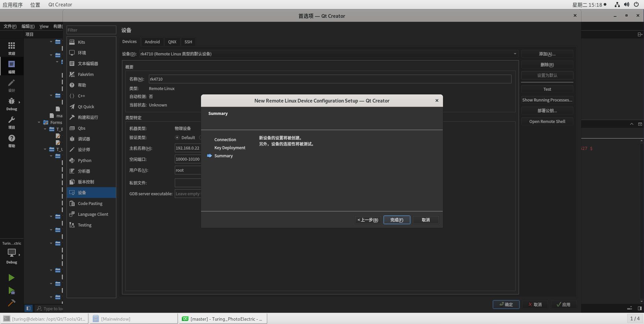The width and height of the screenshot is (644, 324).
Task: Open Testing settings category
Action: coord(91,225)
